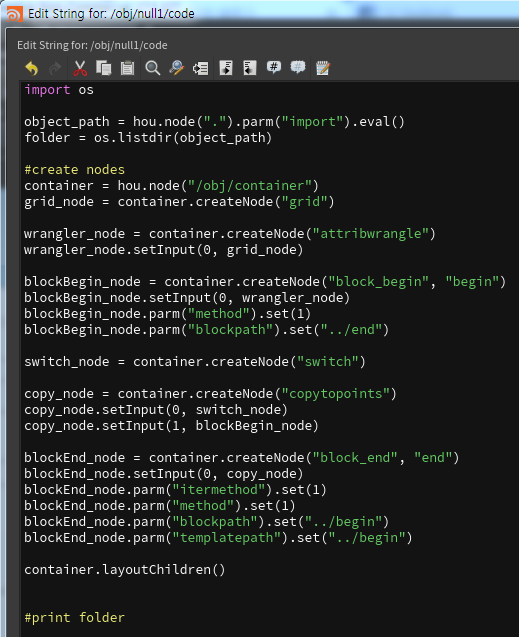
Task: Click 'copy_node.setInput(1, blockBegin_node)' line
Action: tap(171, 426)
